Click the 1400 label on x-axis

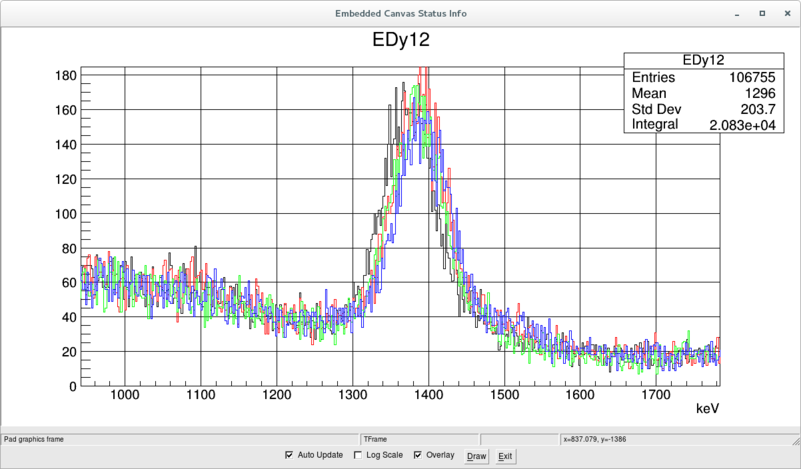427,395
